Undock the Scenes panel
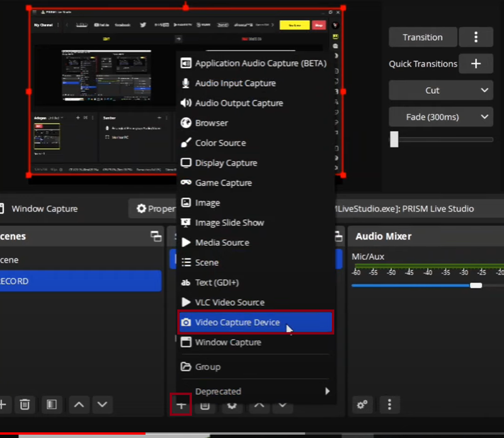 click(156, 236)
